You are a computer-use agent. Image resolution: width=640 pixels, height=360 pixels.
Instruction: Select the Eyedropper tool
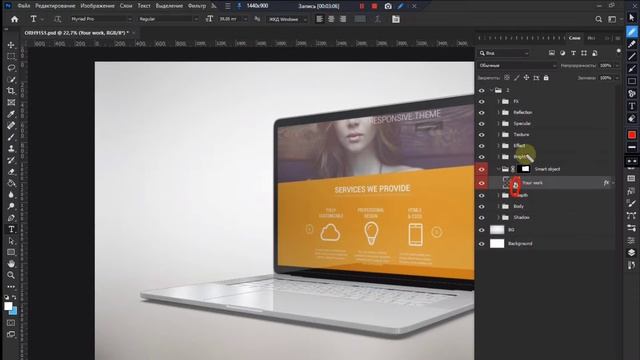click(11, 114)
